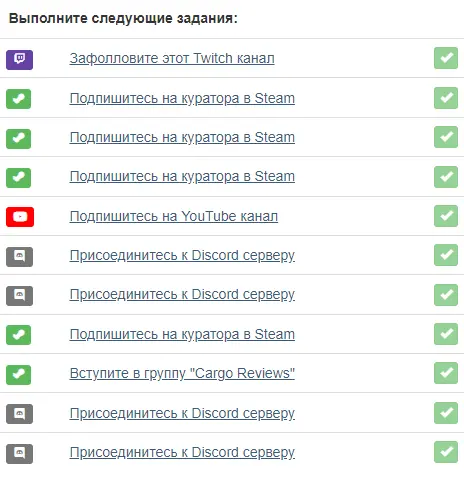This screenshot has width=464, height=478.
Task: Click the checkmark box of the last Discord task
Action: pos(446,452)
